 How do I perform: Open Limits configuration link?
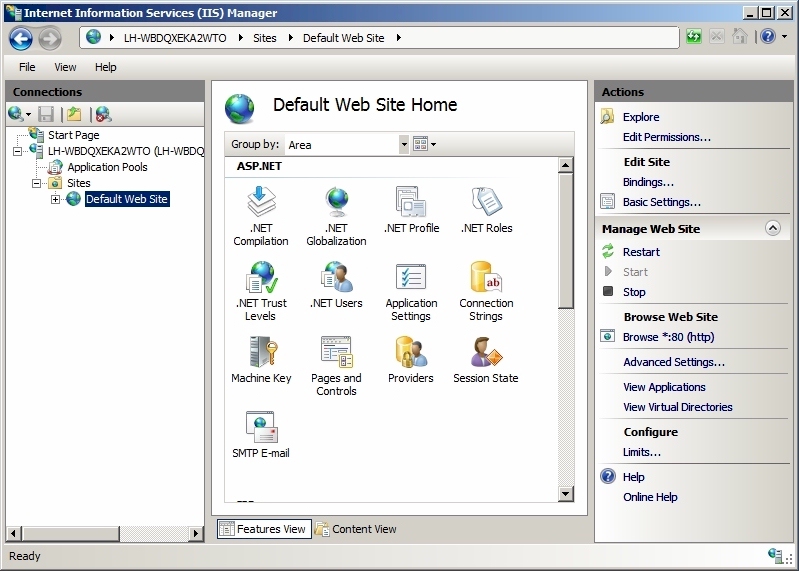tap(642, 452)
